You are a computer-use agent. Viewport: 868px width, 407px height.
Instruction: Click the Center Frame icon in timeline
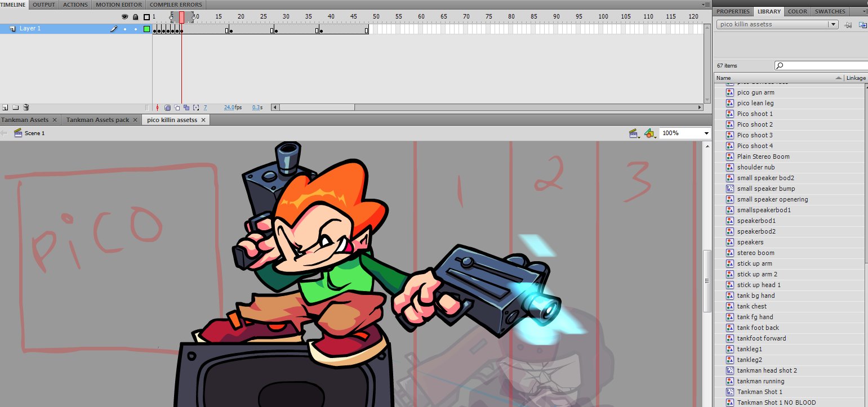pyautogui.click(x=158, y=108)
